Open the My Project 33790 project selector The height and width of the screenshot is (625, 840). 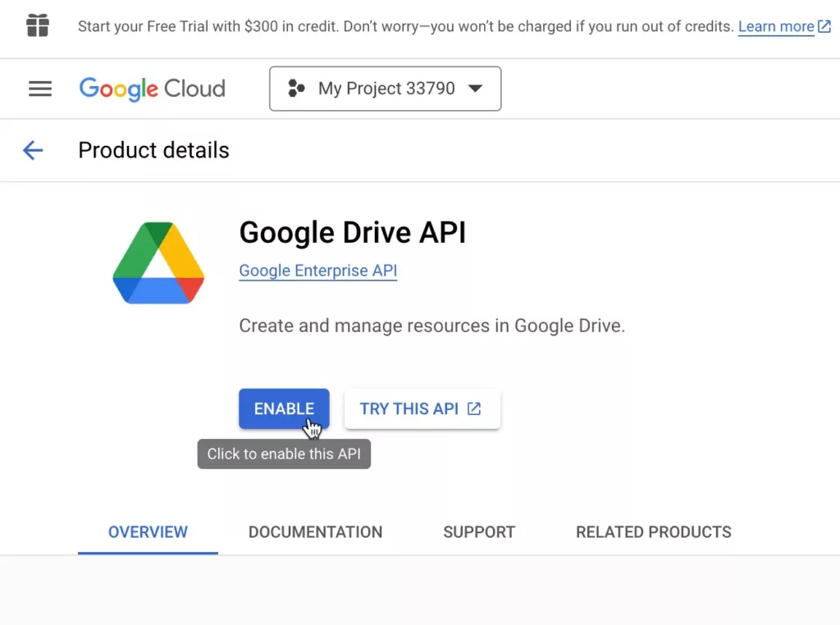[386, 89]
